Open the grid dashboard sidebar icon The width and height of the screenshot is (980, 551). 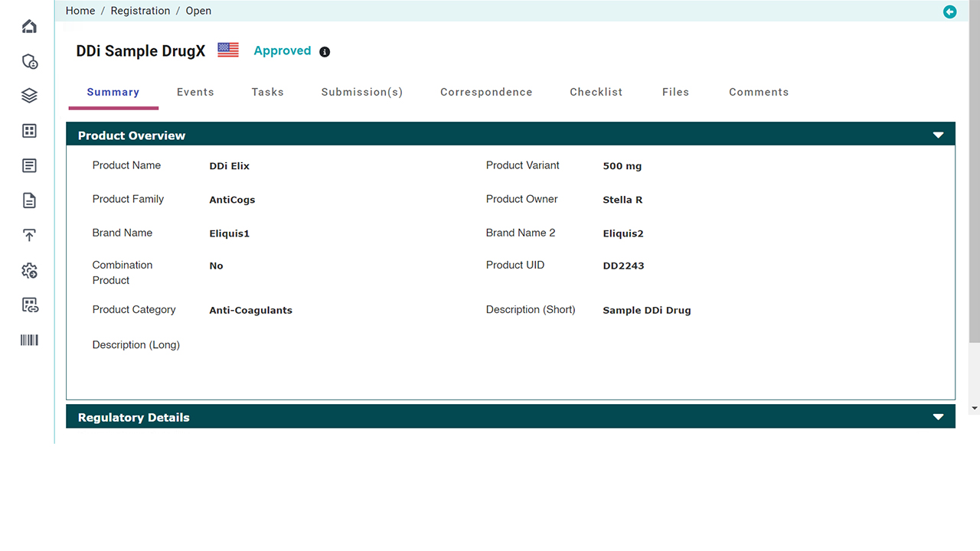pos(29,131)
